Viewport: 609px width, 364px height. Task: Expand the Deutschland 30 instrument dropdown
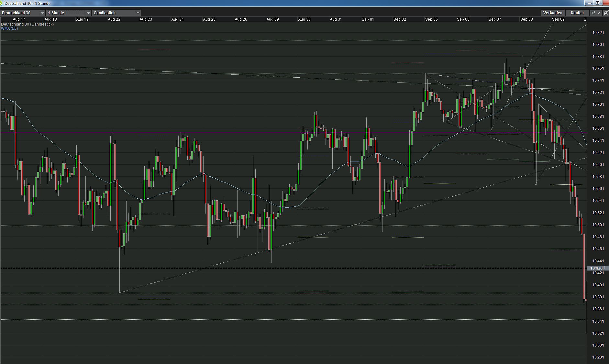[x=42, y=13]
